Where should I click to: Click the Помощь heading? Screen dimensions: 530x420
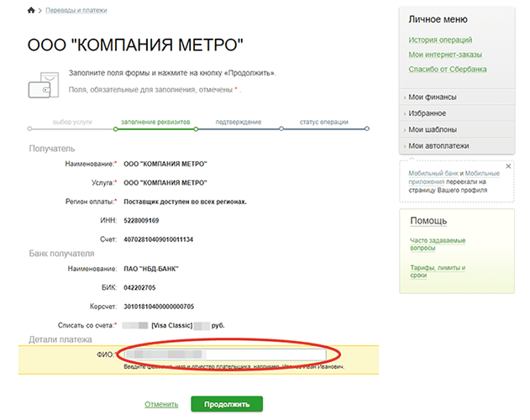428,221
